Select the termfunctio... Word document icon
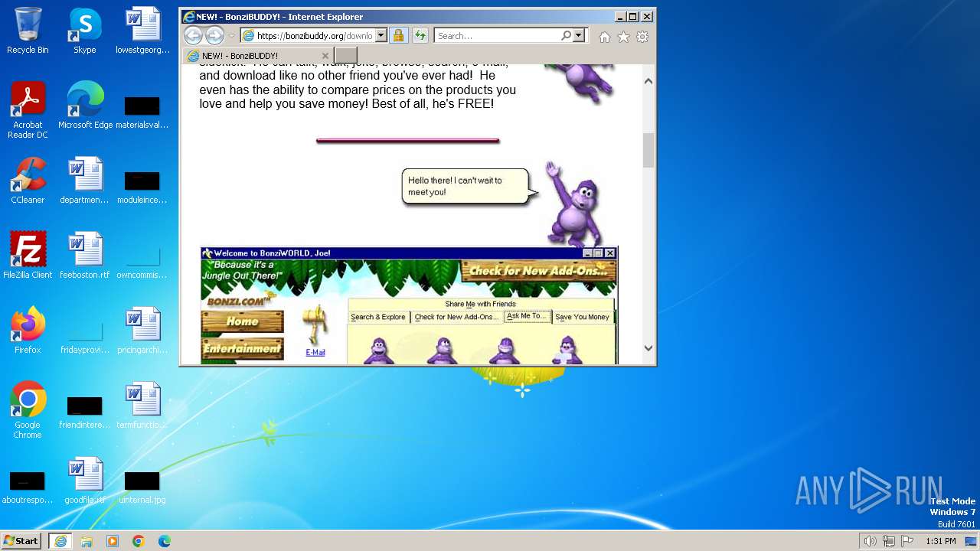 142,406
